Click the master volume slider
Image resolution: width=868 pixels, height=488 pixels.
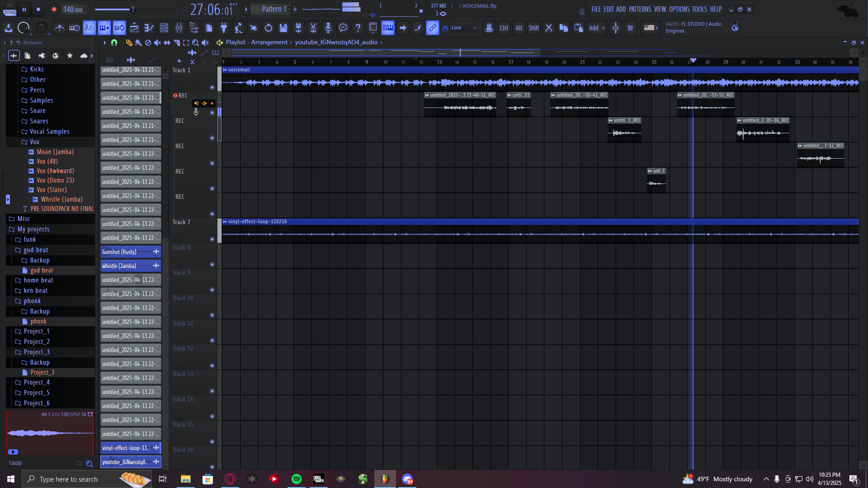133,9
